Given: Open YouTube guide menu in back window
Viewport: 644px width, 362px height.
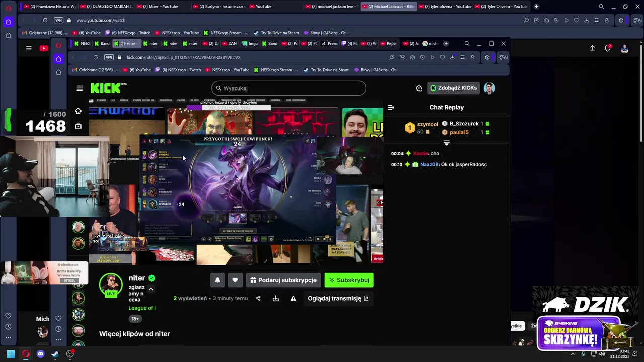Looking at the screenshot, I should click(29, 48).
